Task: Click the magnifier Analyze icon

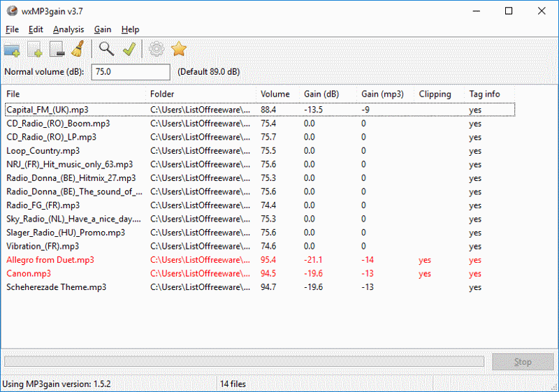Action: click(x=107, y=49)
